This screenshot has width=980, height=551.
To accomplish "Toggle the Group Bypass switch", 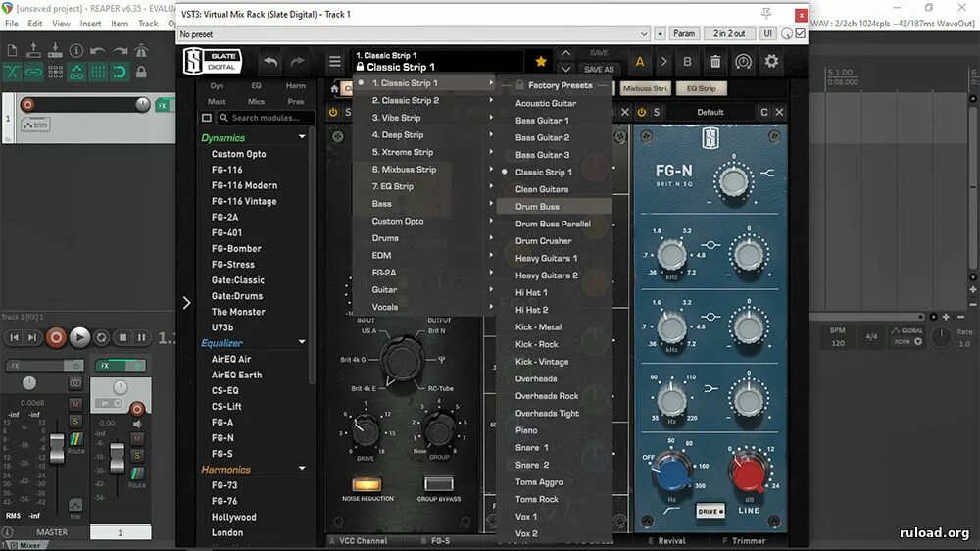I will tap(439, 483).
